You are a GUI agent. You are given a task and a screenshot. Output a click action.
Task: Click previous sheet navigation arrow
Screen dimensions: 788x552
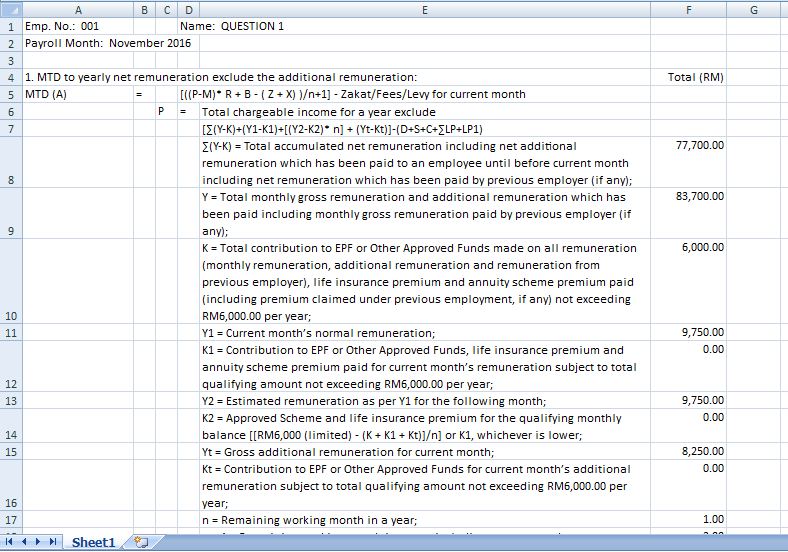[24, 541]
